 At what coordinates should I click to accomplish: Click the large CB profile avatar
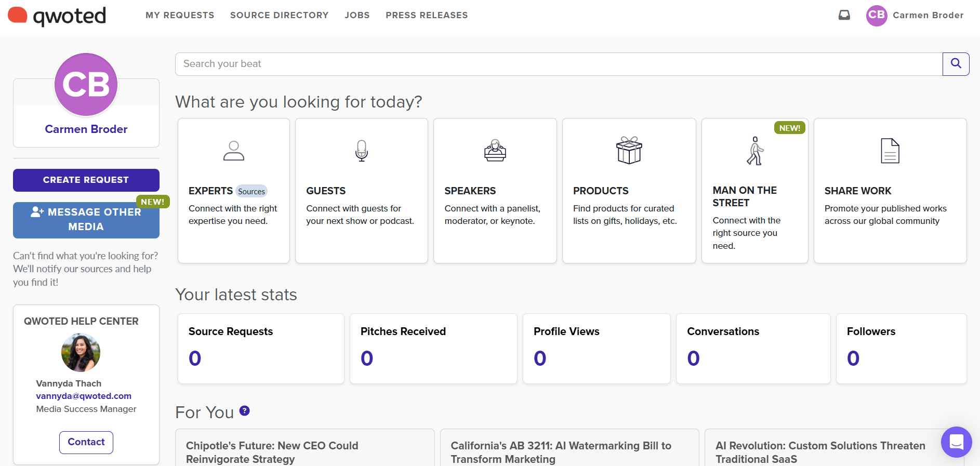[86, 85]
